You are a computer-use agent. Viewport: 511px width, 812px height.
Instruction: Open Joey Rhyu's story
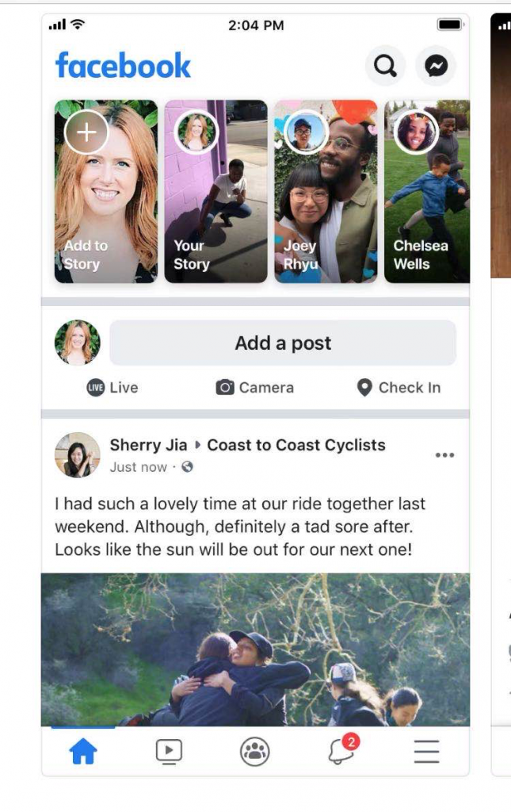tap(326, 192)
